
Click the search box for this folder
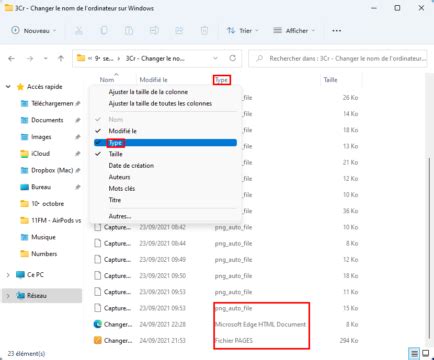pos(338,59)
